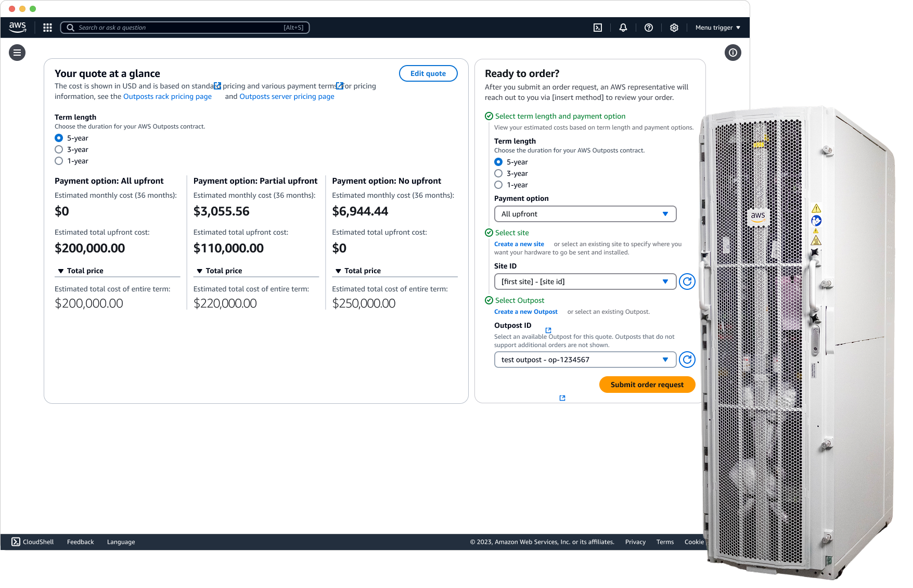The height and width of the screenshot is (588, 913).
Task: Click the Ready to order? heading
Action: 522,73
